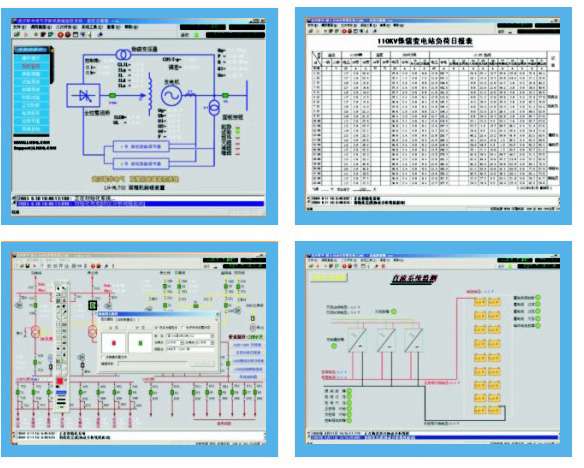The height and width of the screenshot is (468, 584).
Task: Click first cyan sidebar button in excitation screen
Action: (31, 58)
